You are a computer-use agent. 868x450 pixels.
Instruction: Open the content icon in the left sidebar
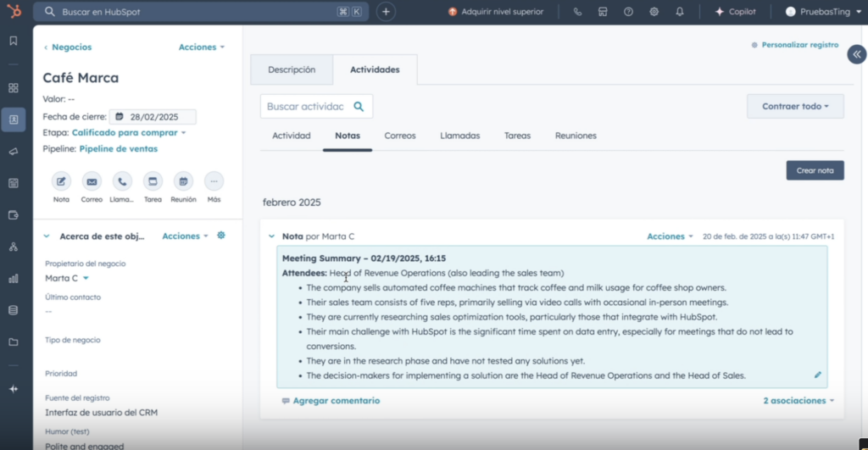tap(14, 183)
